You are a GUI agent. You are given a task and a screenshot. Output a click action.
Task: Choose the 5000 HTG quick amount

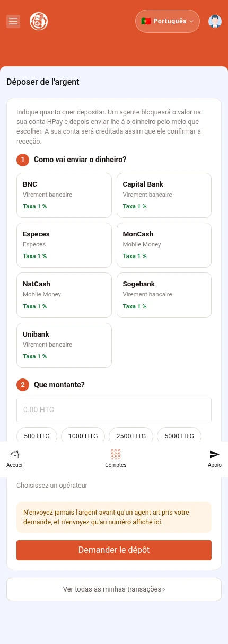[179, 436]
